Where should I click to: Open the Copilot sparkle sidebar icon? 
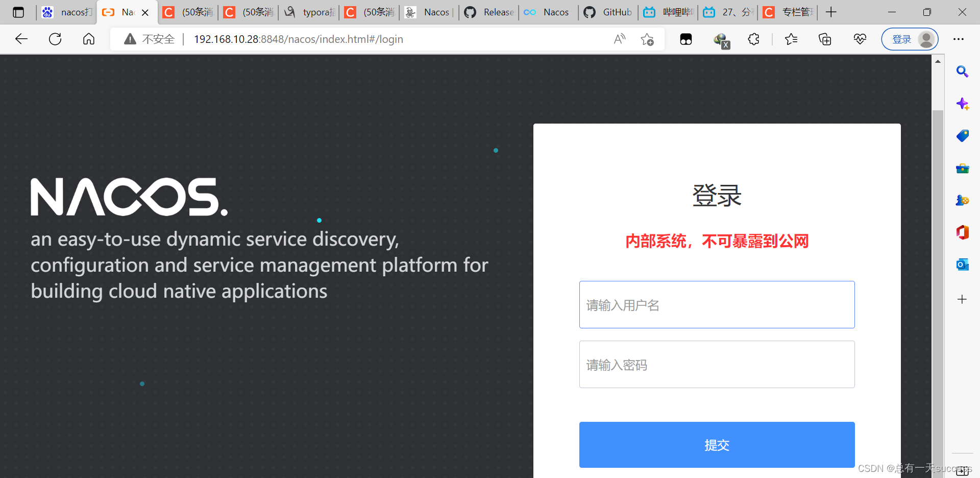pos(962,104)
